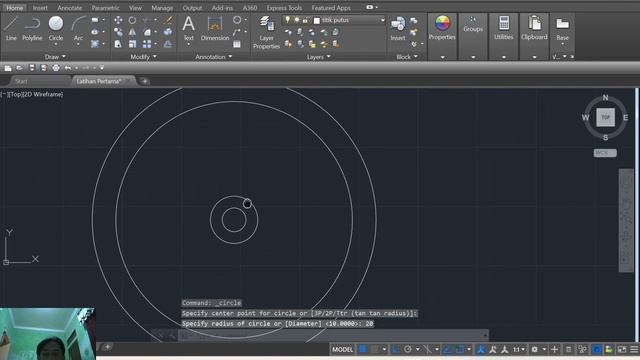The width and height of the screenshot is (640, 360).
Task: Open the 'titik putus' layer dropdown
Action: (x=382, y=20)
